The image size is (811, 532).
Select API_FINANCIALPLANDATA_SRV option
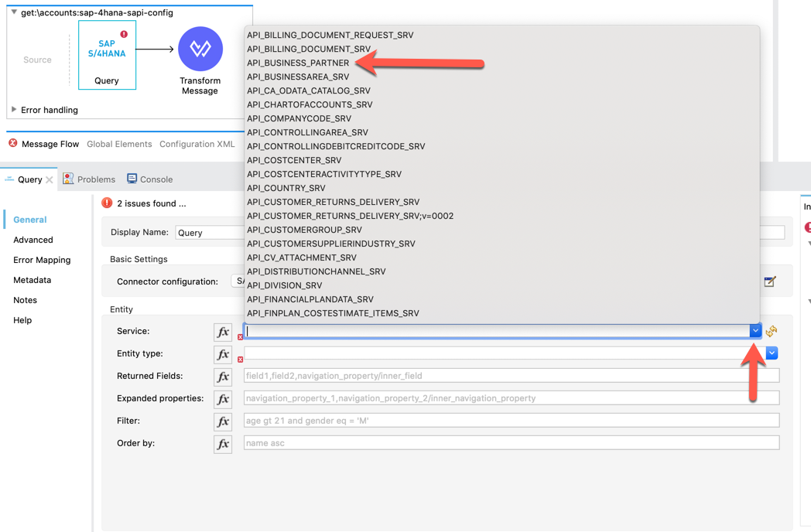[x=310, y=300]
